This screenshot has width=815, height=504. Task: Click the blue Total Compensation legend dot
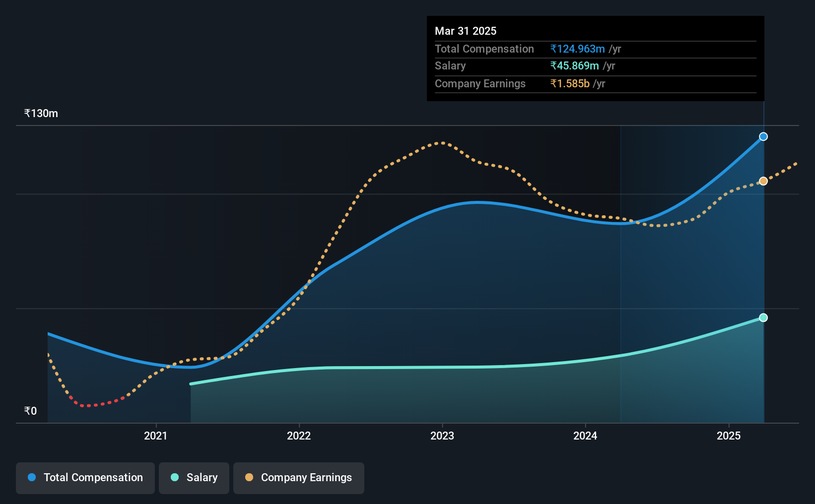click(x=32, y=477)
